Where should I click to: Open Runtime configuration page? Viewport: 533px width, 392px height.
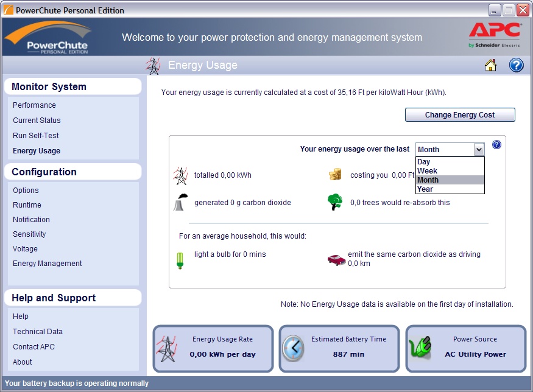click(x=27, y=205)
